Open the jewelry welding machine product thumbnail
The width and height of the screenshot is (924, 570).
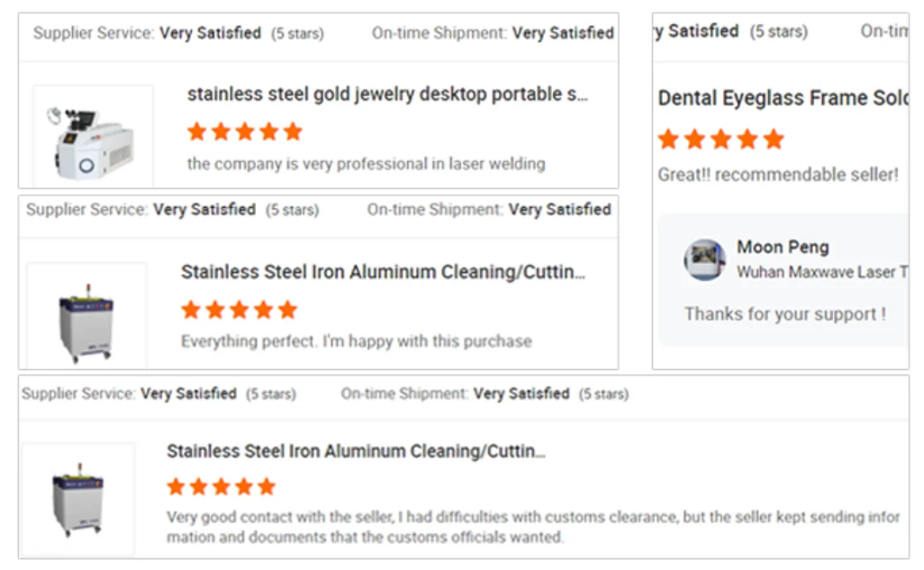(93, 137)
